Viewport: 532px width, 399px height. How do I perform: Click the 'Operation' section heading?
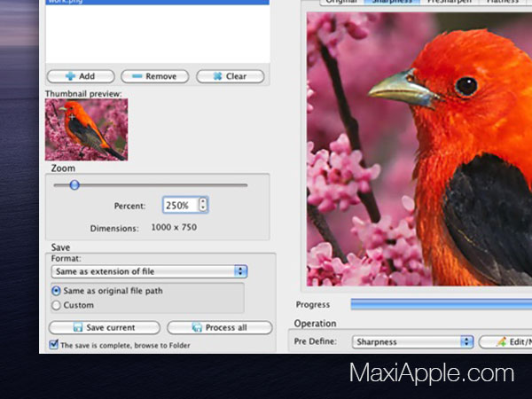point(315,324)
